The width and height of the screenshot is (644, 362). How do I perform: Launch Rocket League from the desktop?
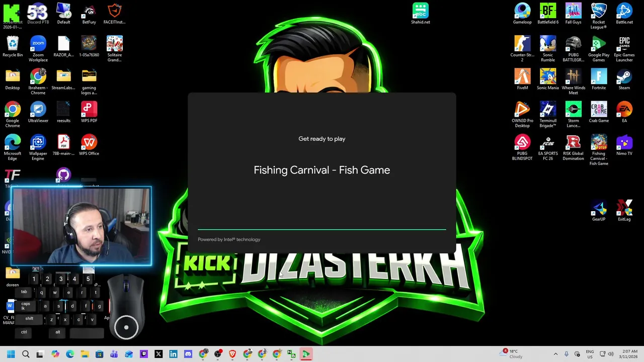pos(598,16)
